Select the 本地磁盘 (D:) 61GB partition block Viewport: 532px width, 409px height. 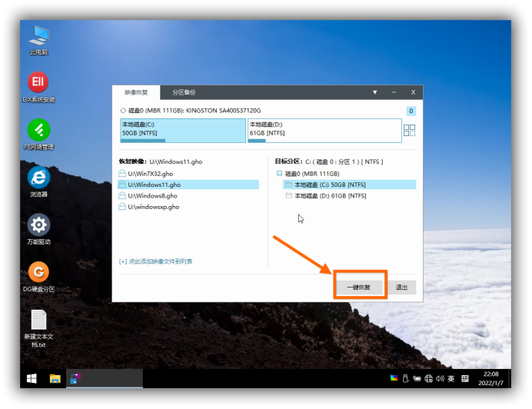click(324, 128)
